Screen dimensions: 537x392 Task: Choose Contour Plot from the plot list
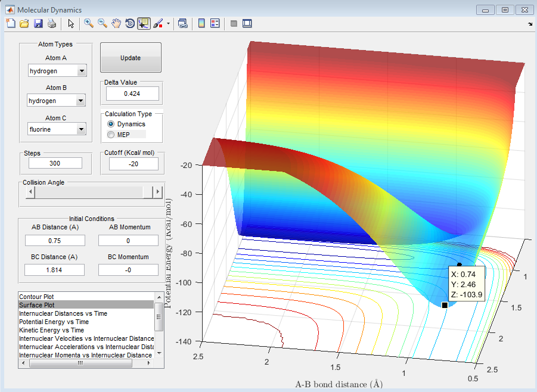point(36,296)
